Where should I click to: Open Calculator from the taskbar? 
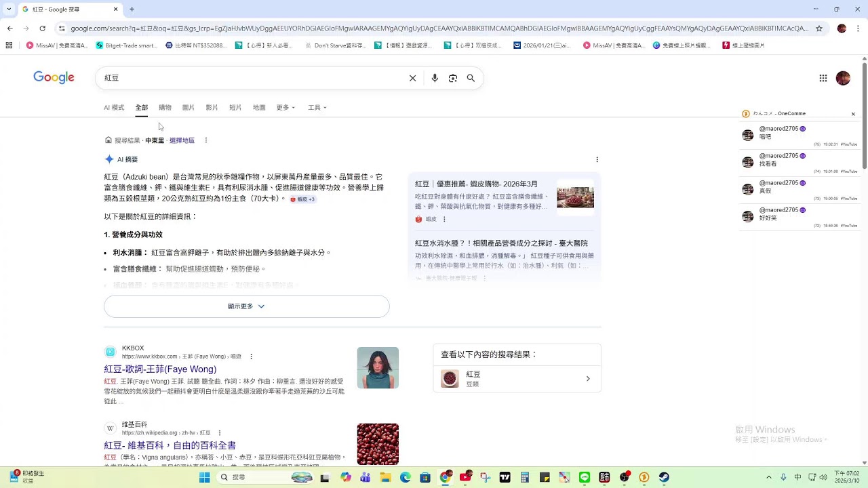[x=525, y=477]
